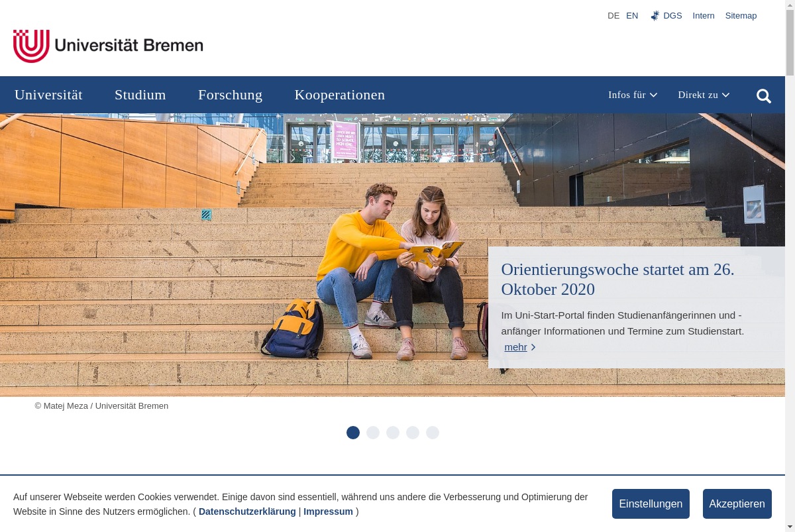Expand the Direkt zu dropdown
The image size is (795, 532).
pos(704,95)
